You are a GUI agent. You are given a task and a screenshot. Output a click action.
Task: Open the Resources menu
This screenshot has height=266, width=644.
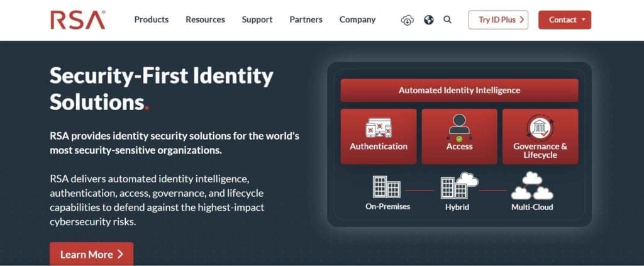tap(206, 19)
